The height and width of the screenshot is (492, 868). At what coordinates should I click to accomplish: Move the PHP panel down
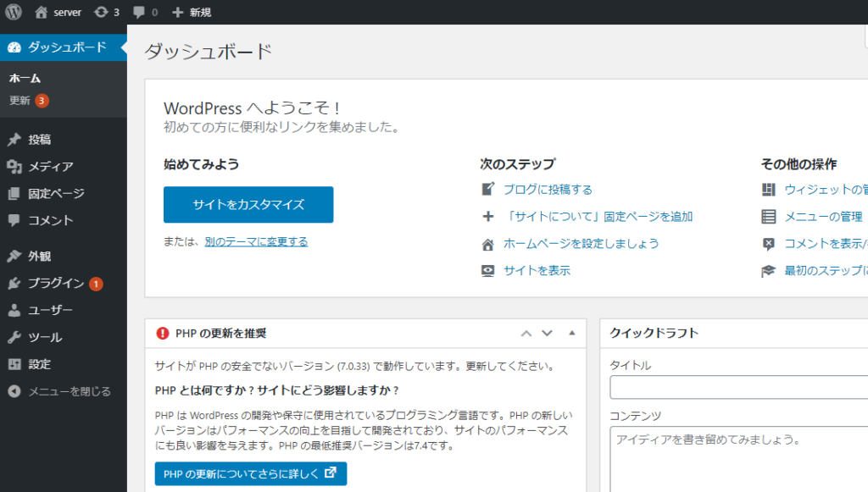(x=547, y=334)
